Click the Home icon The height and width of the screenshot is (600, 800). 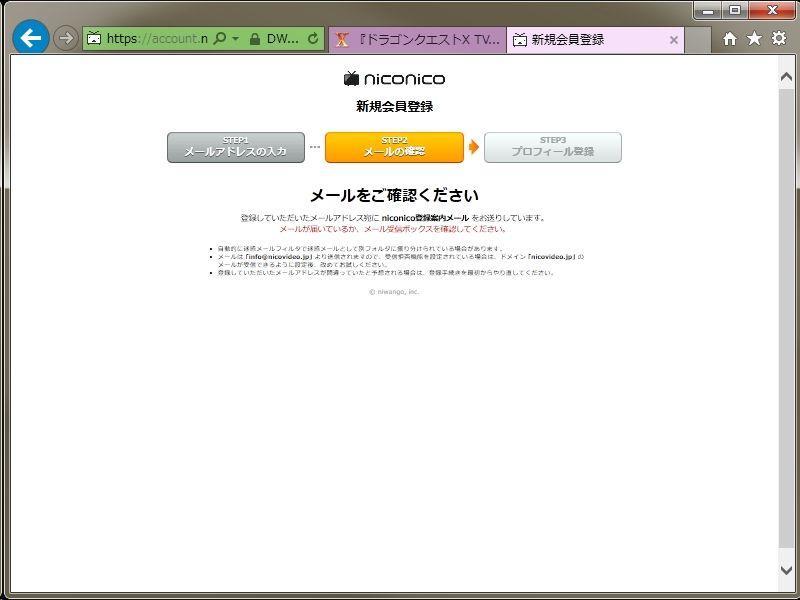730,38
